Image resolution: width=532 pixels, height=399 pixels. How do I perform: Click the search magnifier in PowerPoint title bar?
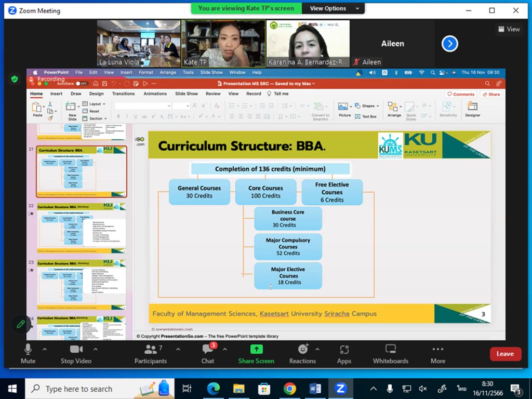tap(487, 84)
